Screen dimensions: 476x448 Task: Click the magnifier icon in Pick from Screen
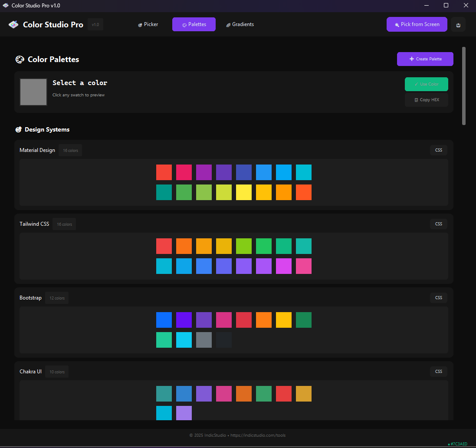coord(397,24)
